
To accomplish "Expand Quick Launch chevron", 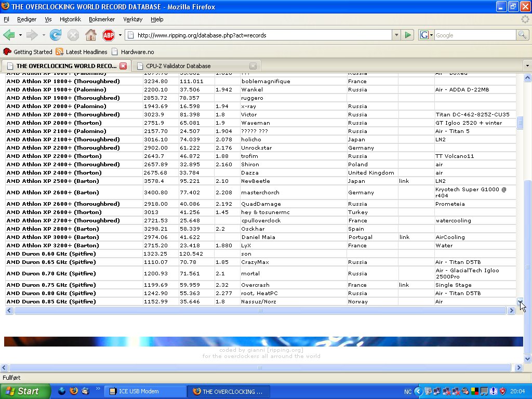I will (x=98, y=389).
